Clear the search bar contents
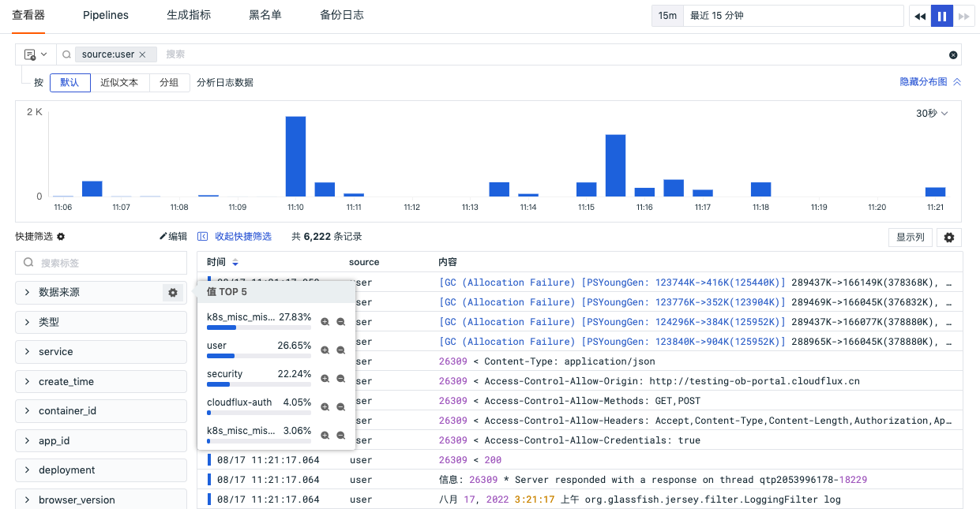Viewport: 980px width, 509px height. [x=953, y=54]
